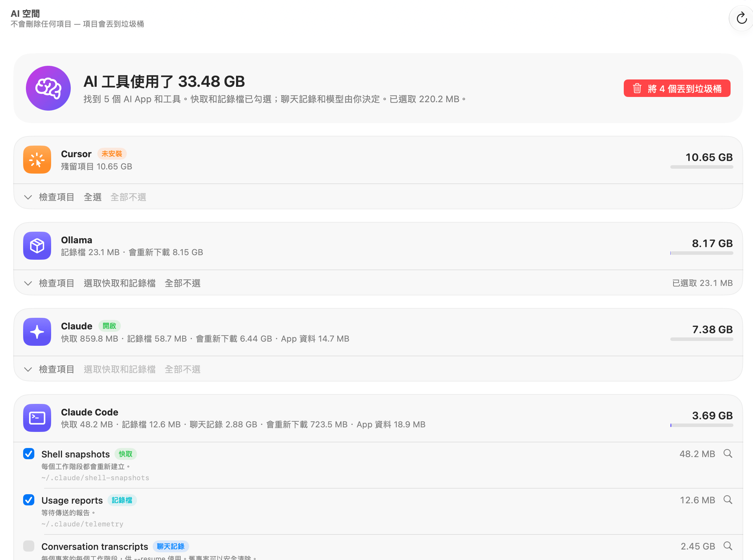Viewport: 753px width, 560px height.
Task: Expand 檢查項目 under Ollama
Action: click(49, 283)
